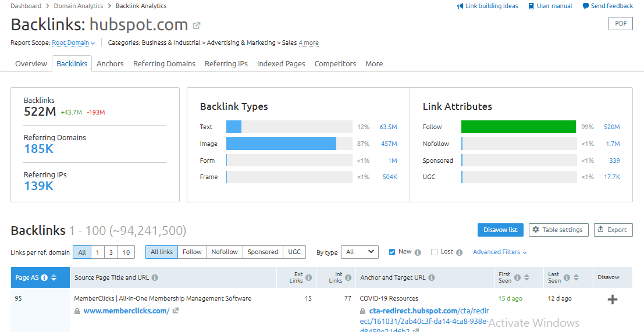This screenshot has width=644, height=332.
Task: Click info icon beside Anchor and Target URL
Action: click(x=432, y=278)
